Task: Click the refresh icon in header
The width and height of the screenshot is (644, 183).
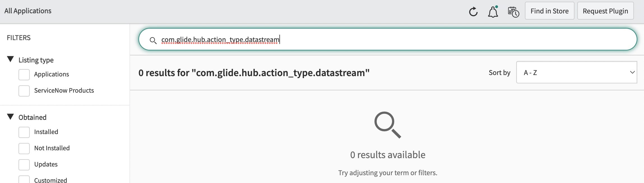Action: (473, 11)
